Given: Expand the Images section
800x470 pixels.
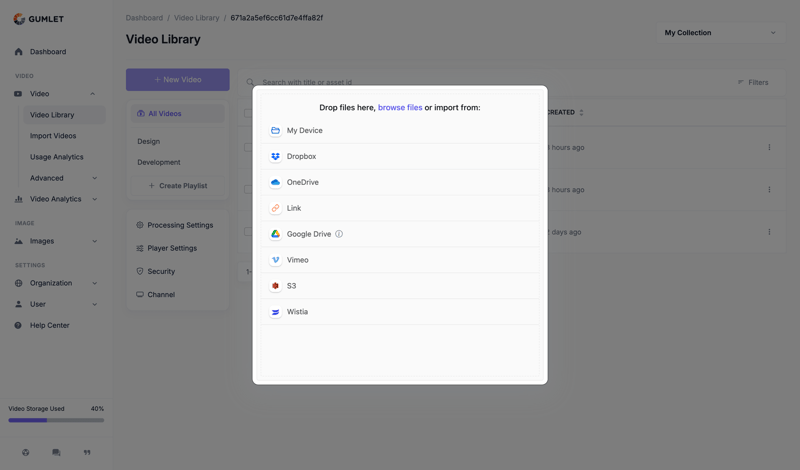Looking at the screenshot, I should 94,241.
